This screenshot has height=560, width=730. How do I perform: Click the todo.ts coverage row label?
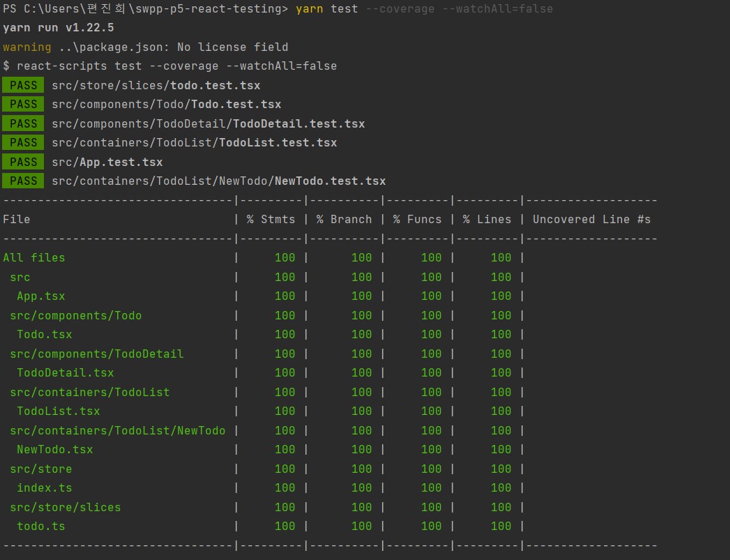[41, 527]
